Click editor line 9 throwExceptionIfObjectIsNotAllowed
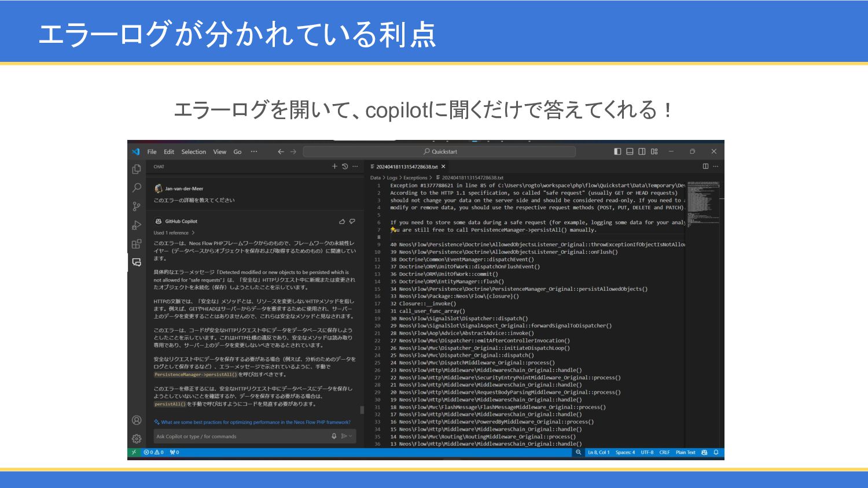The image size is (868, 488). click(537, 245)
